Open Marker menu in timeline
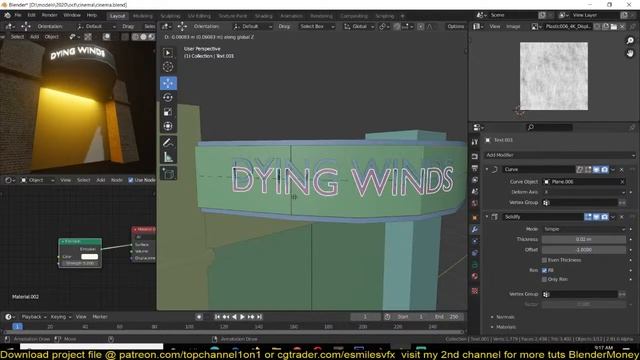The height and width of the screenshot is (360, 640). [x=100, y=317]
